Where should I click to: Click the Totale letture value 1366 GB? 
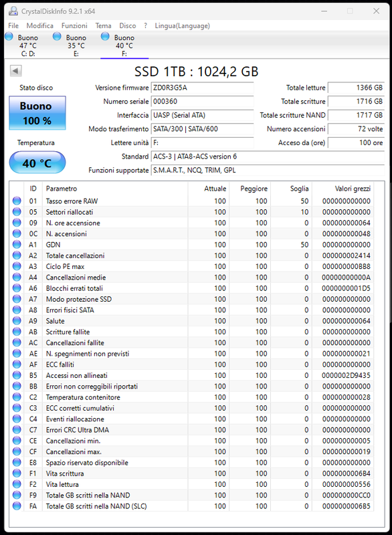click(x=356, y=88)
